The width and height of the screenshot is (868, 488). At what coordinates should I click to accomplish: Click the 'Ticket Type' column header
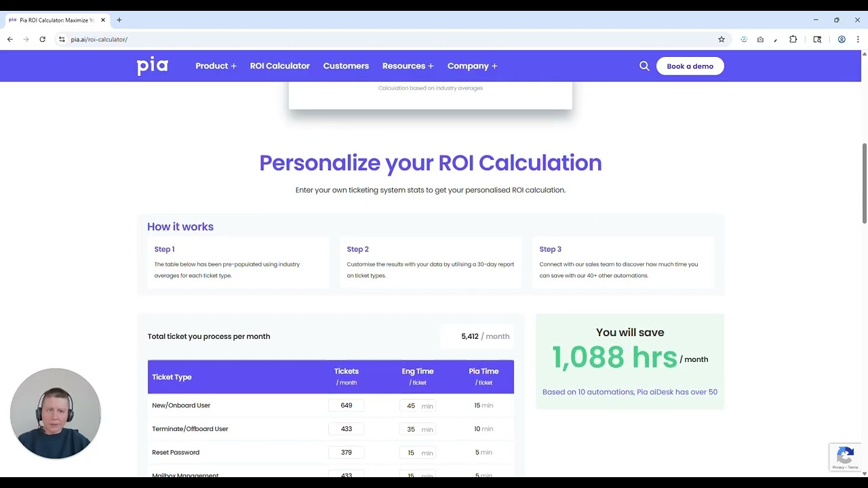click(172, 377)
